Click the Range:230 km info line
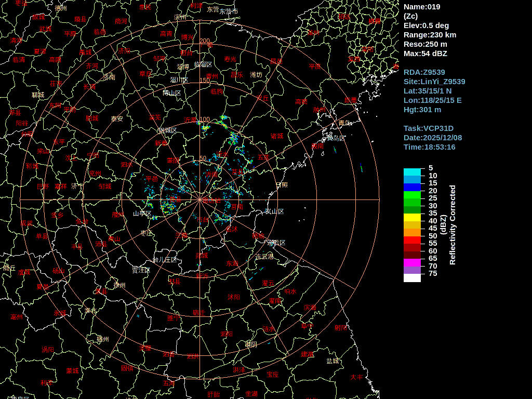Screen dimensions: 532x399 pyautogui.click(x=430, y=35)
